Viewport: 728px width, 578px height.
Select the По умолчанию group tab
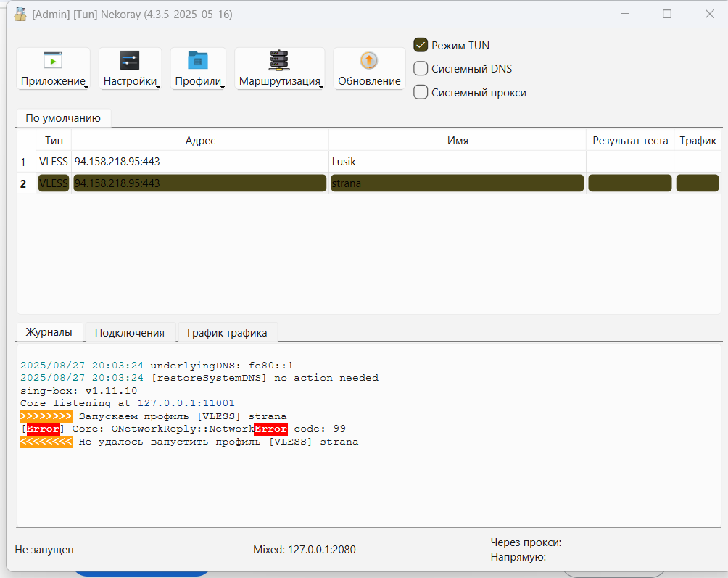click(x=63, y=118)
